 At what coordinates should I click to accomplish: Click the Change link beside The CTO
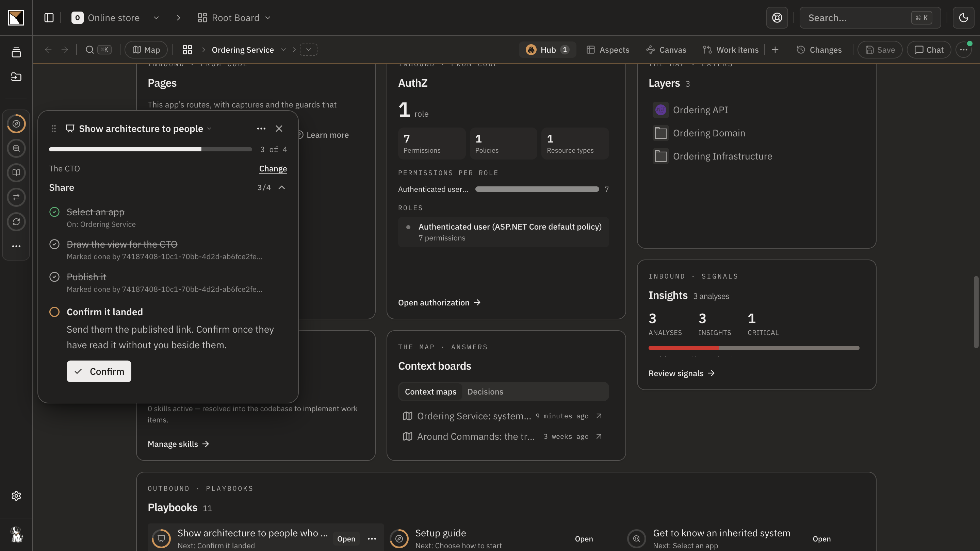point(273,168)
